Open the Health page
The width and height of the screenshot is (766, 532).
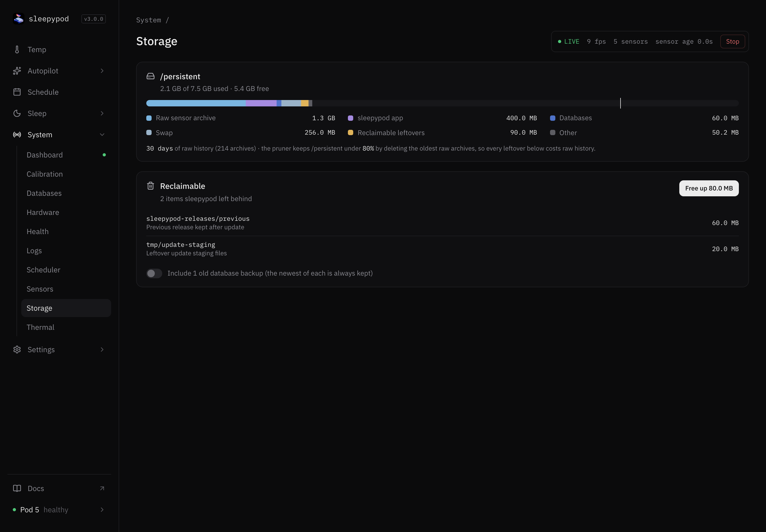point(66,232)
